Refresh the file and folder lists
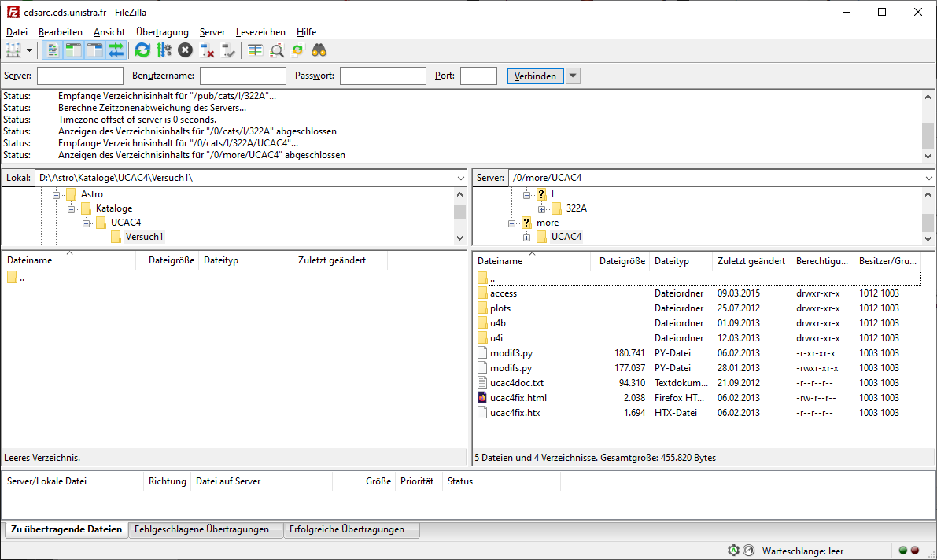 (142, 51)
